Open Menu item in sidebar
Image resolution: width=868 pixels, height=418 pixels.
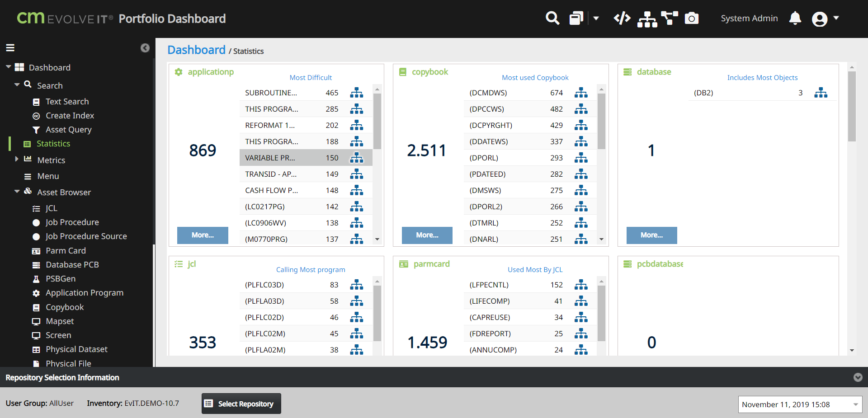pos(48,176)
